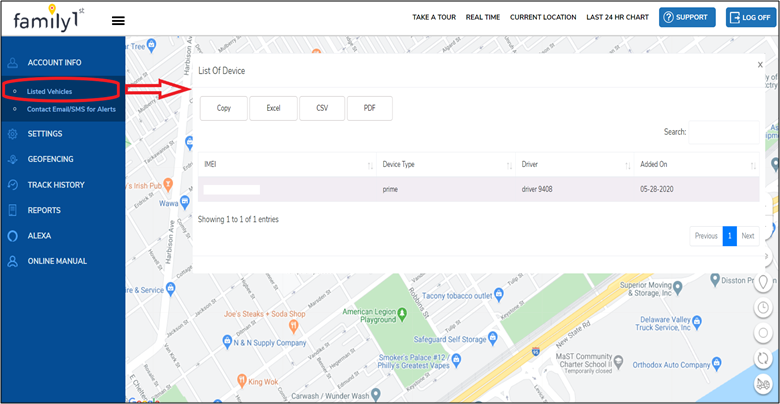780x404 pixels.
Task: Click the Excel export button
Action: coord(273,108)
